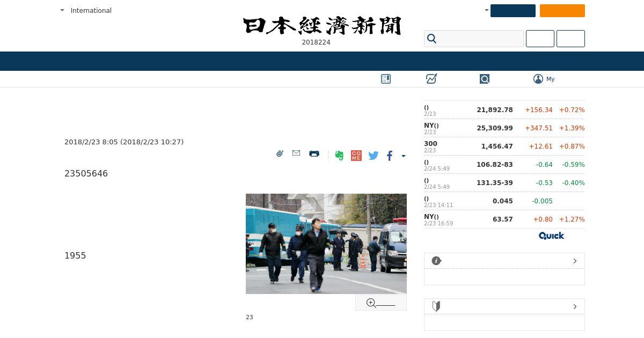Expand the info icon panel chevron

coord(575,261)
